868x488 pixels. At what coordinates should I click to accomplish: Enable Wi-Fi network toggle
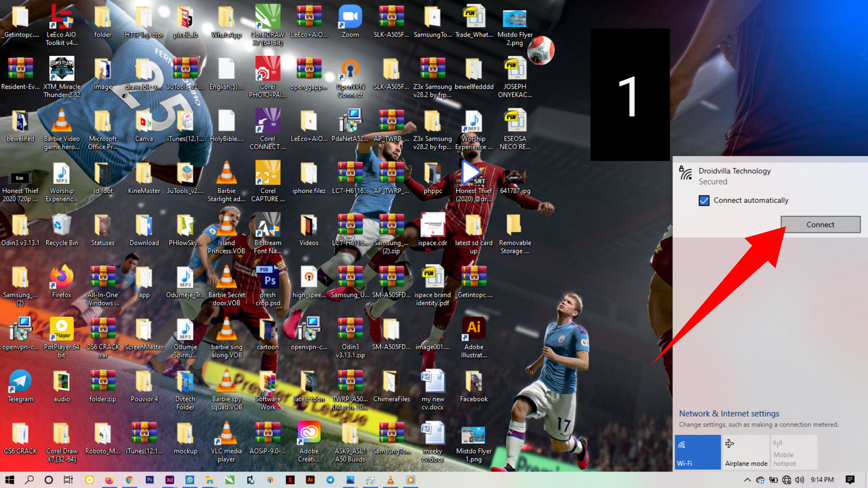[x=698, y=452]
